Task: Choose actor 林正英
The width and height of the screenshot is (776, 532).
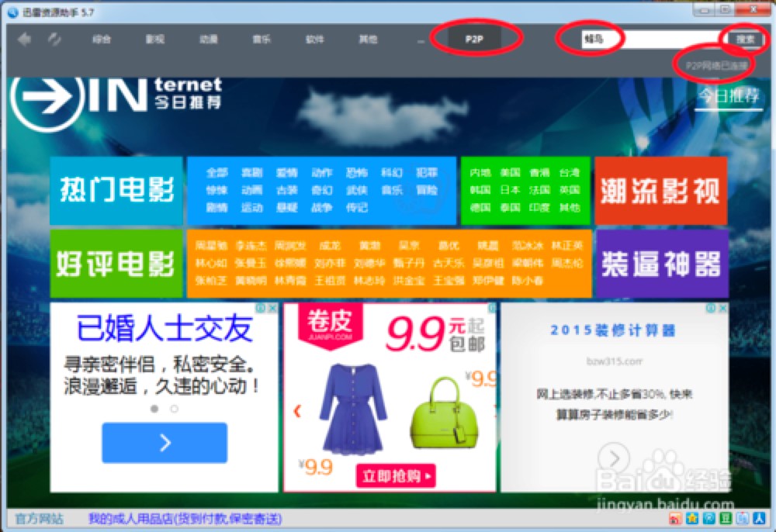Action: (567, 246)
